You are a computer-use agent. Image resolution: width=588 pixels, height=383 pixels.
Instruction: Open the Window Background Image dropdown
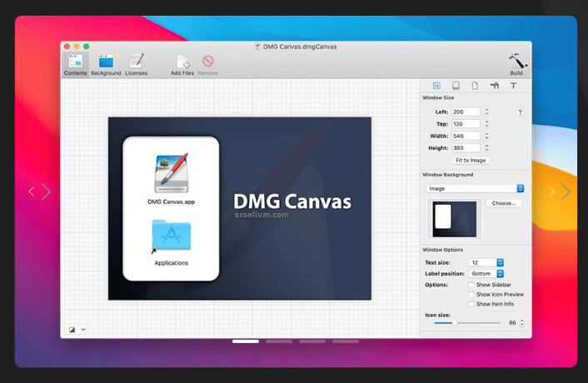(x=475, y=188)
